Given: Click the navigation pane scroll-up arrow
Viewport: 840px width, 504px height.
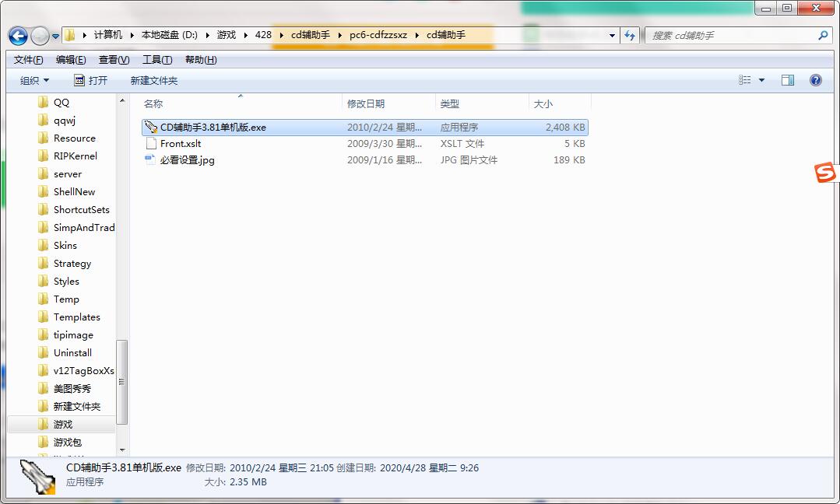Looking at the screenshot, I should [122, 100].
